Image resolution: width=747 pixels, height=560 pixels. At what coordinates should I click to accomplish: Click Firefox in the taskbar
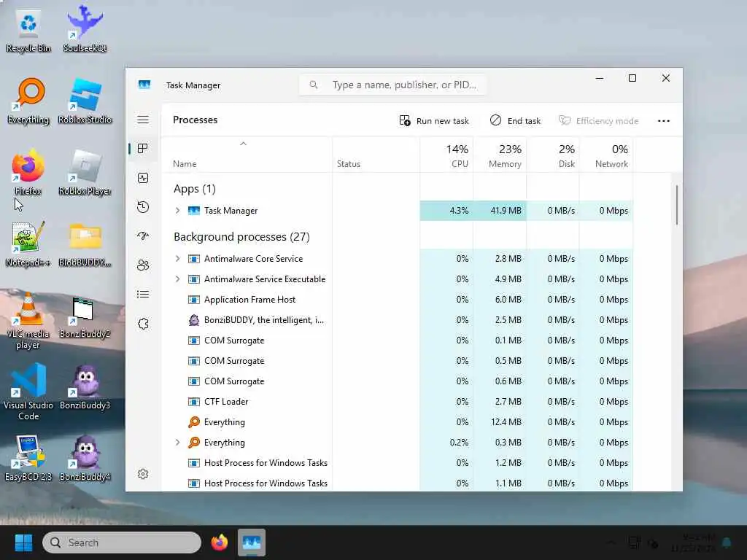click(220, 542)
